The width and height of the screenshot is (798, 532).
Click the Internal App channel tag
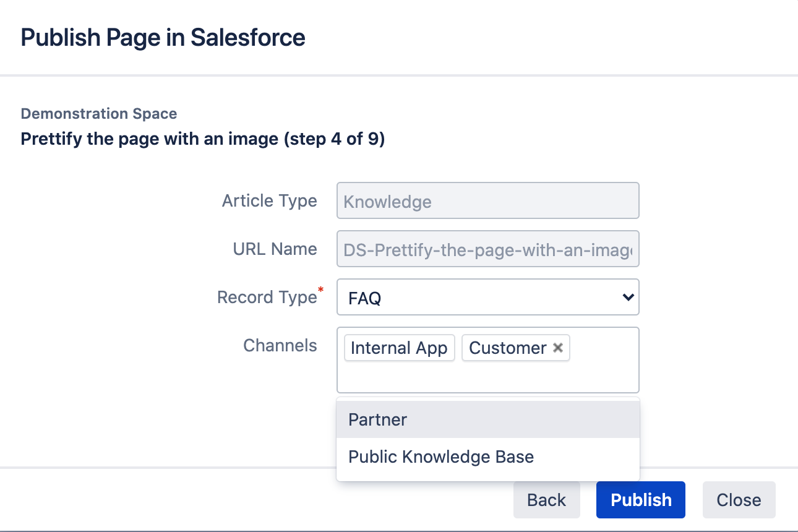pyautogui.click(x=399, y=348)
